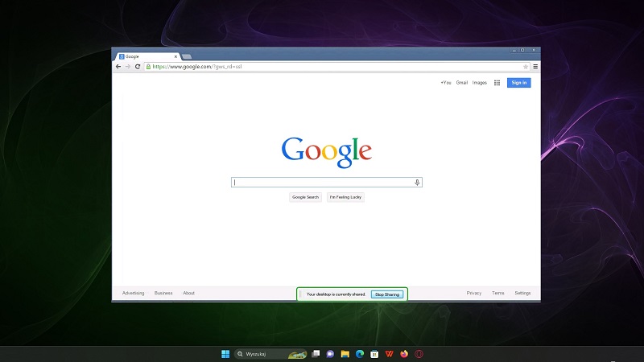Click the browser forward arrow

coord(128,67)
